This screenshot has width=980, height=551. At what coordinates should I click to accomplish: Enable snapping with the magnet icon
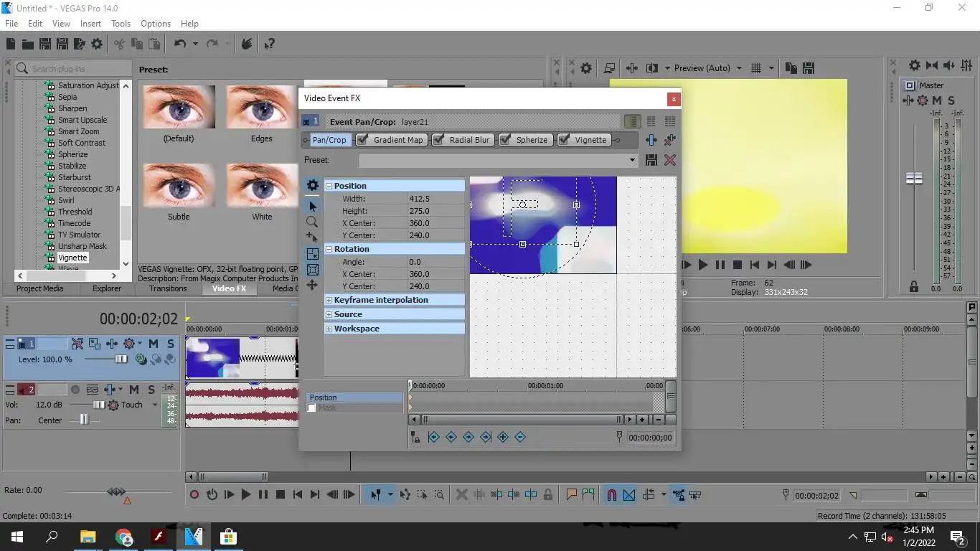tap(612, 494)
